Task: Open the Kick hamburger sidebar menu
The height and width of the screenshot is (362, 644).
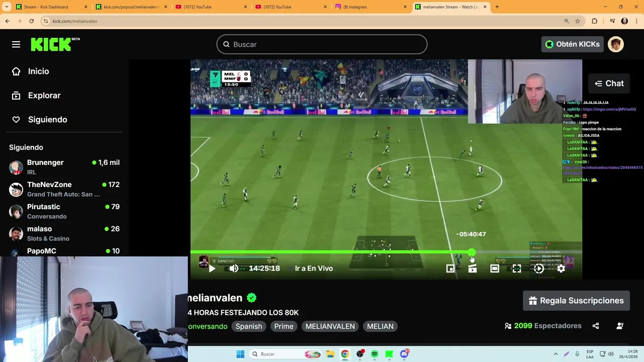Action: click(16, 44)
